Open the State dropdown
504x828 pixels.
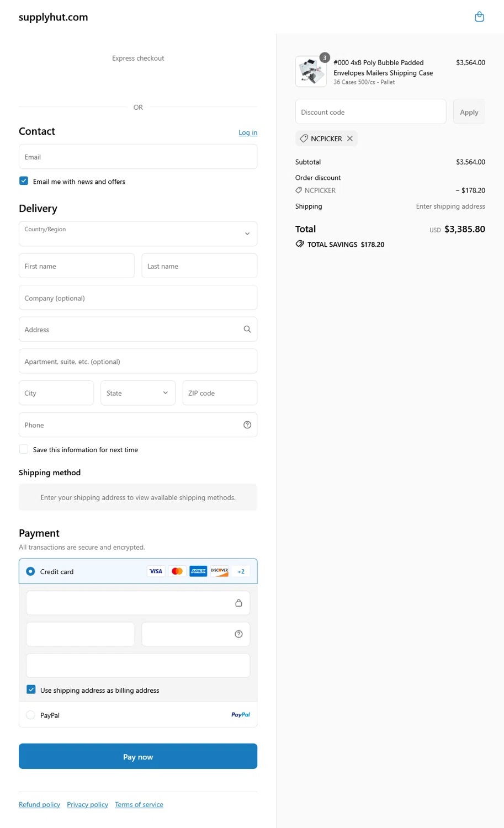pos(138,393)
